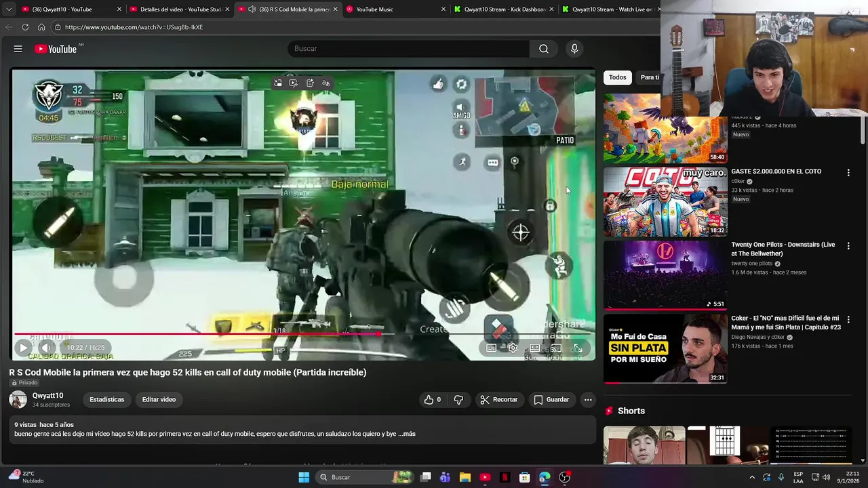Open the Qwyatt10 channel avatar

(x=18, y=400)
